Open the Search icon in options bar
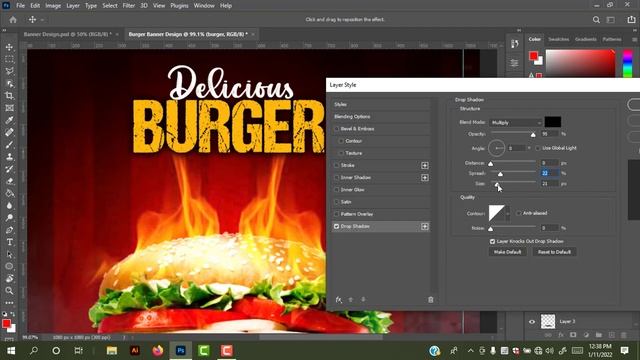 [x=596, y=20]
